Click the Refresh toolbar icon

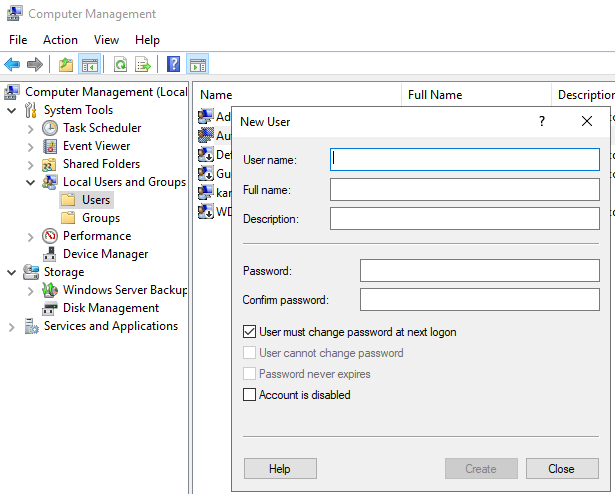120,65
